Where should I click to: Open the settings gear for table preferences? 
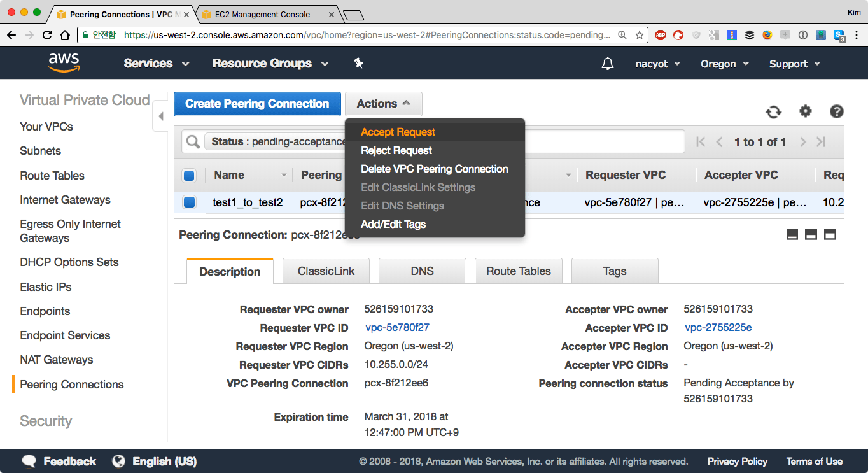click(x=806, y=111)
